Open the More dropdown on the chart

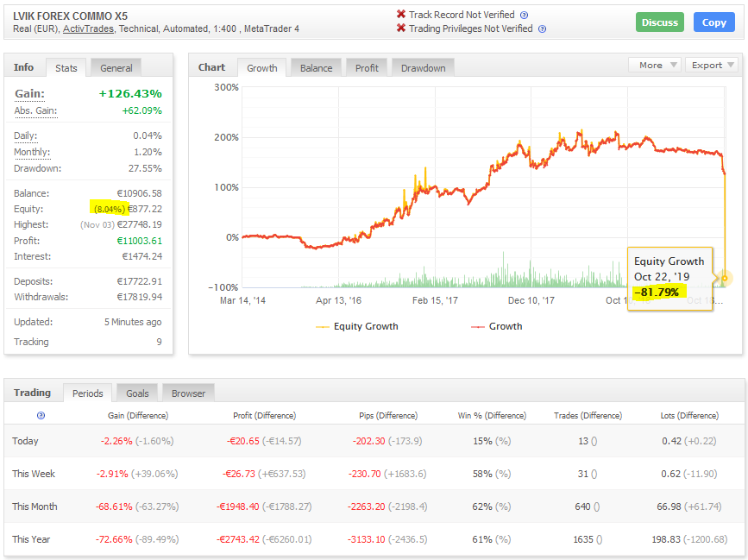click(x=656, y=65)
